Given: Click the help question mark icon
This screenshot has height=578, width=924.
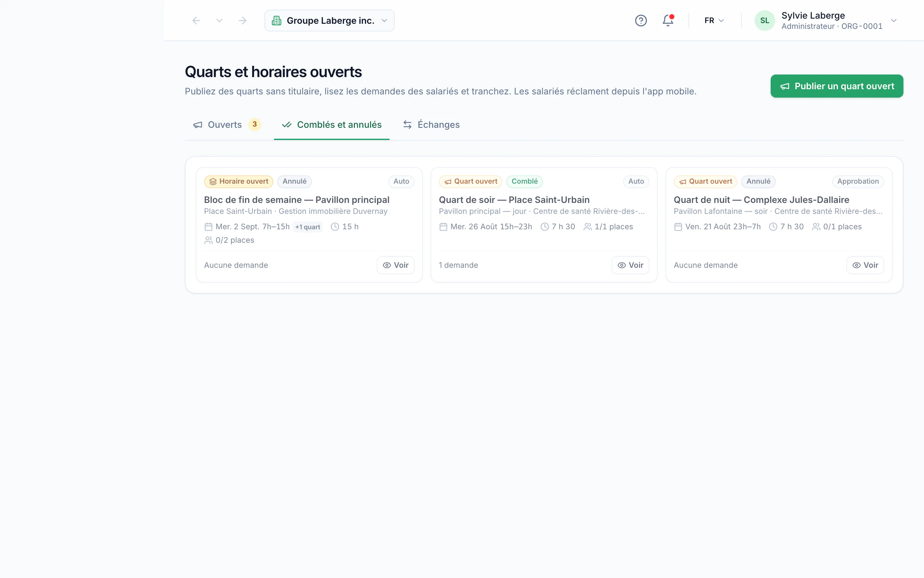Looking at the screenshot, I should pyautogui.click(x=641, y=21).
